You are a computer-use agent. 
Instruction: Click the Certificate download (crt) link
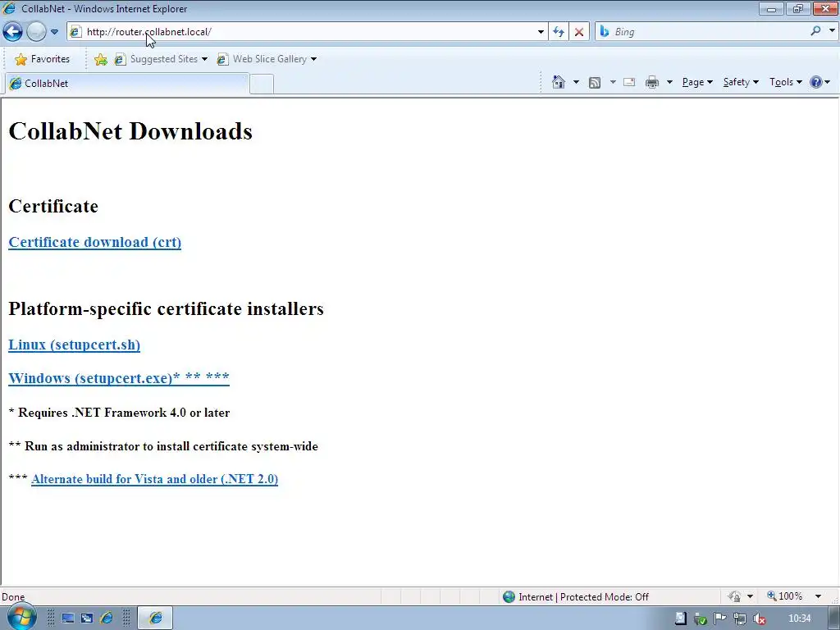(x=95, y=242)
